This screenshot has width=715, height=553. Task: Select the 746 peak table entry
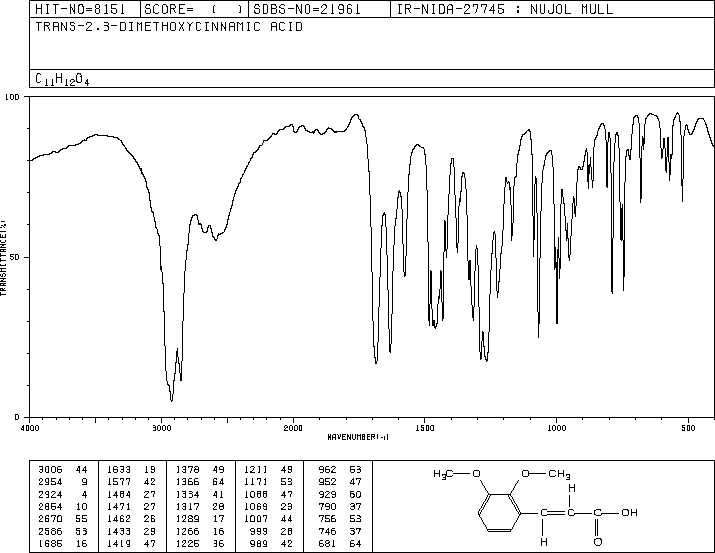point(340,531)
